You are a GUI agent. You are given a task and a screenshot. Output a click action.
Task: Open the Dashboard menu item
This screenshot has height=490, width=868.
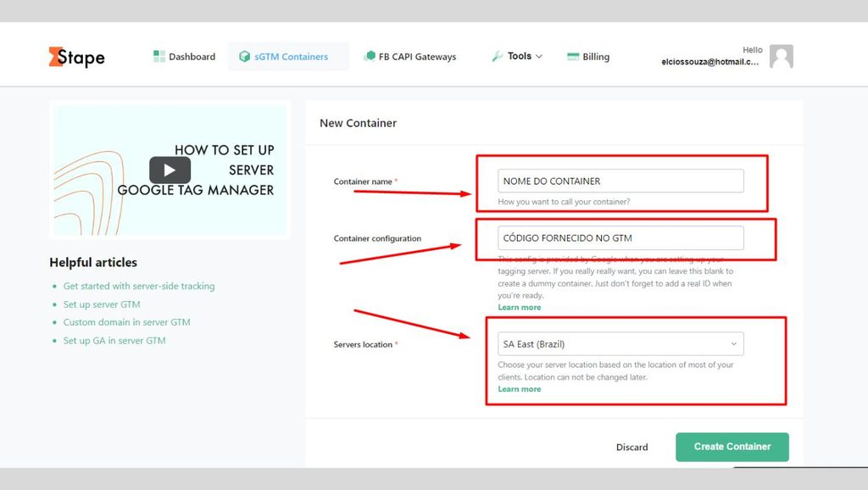pos(184,57)
